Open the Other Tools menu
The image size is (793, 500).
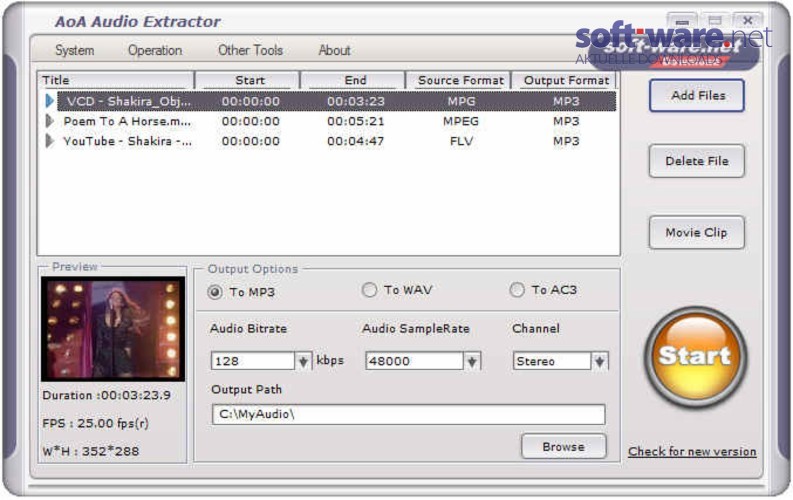pyautogui.click(x=250, y=51)
